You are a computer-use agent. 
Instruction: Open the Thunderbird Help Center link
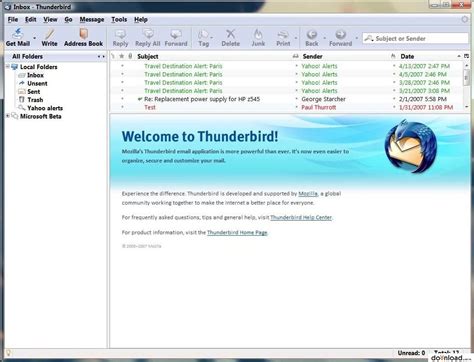pyautogui.click(x=301, y=218)
